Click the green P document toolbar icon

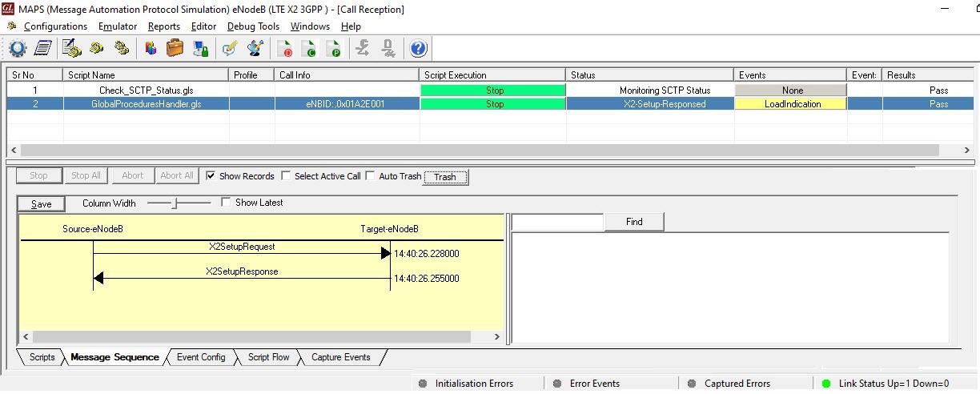[x=334, y=49]
